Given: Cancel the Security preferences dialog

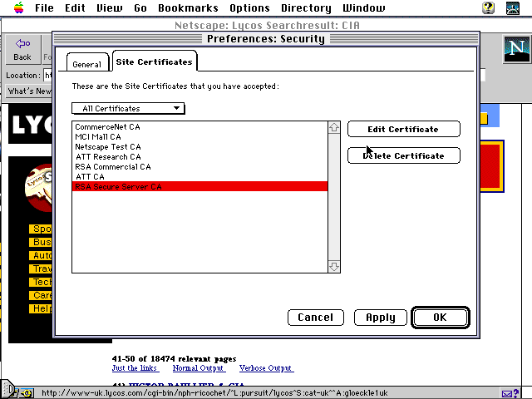Looking at the screenshot, I should pyautogui.click(x=316, y=318).
